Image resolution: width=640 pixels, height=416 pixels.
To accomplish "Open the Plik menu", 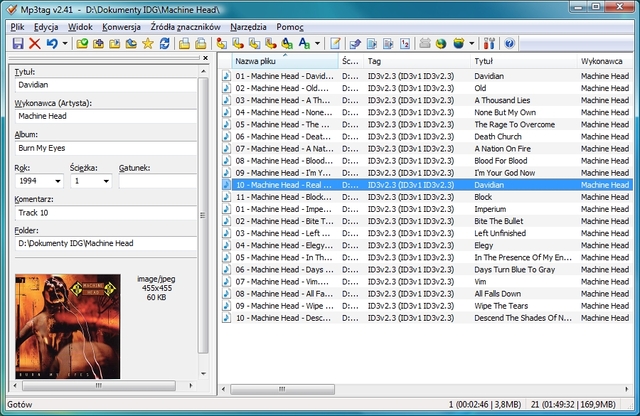I will (x=18, y=27).
